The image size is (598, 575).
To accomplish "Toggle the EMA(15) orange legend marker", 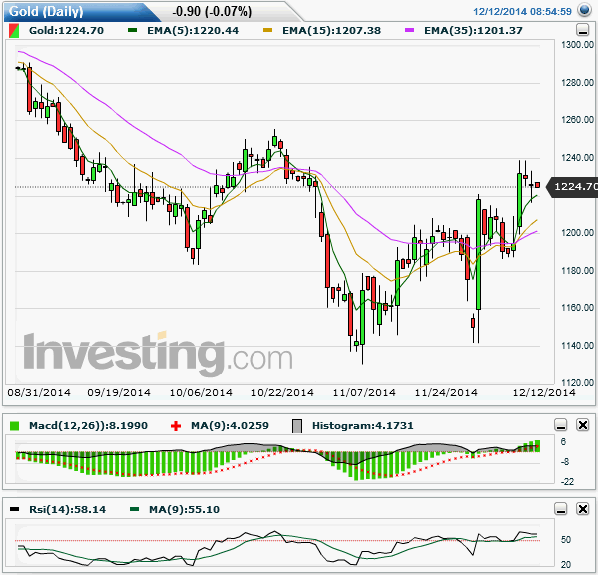I will point(268,30).
